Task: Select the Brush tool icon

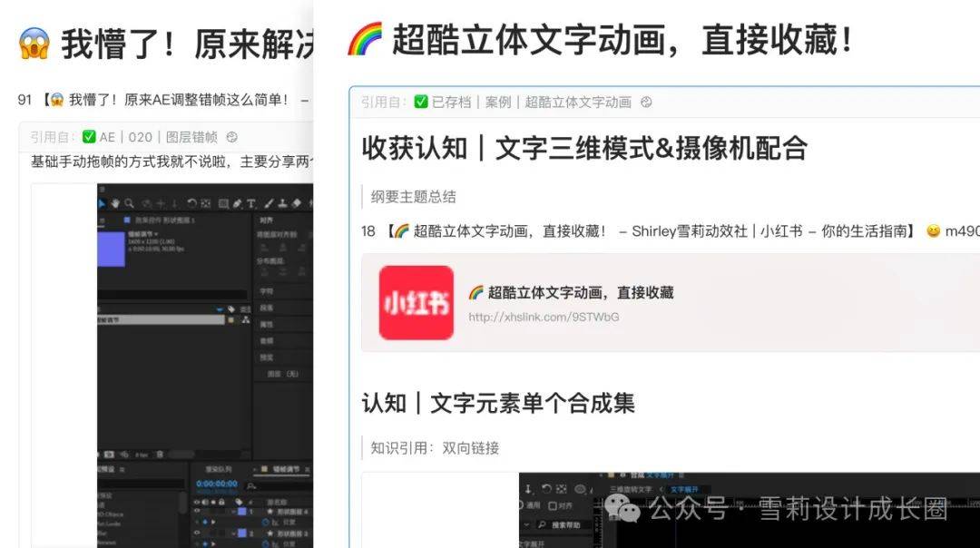Action: (269, 204)
